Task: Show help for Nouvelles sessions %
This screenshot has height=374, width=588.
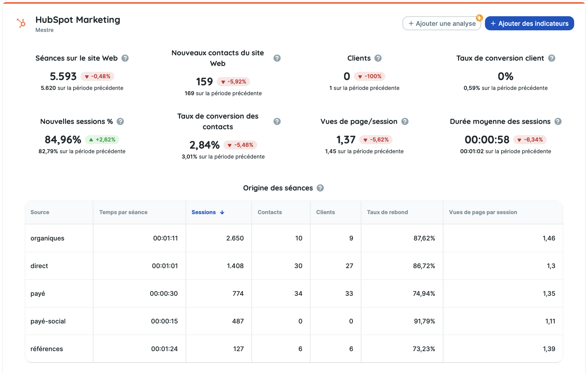Action: tap(120, 122)
